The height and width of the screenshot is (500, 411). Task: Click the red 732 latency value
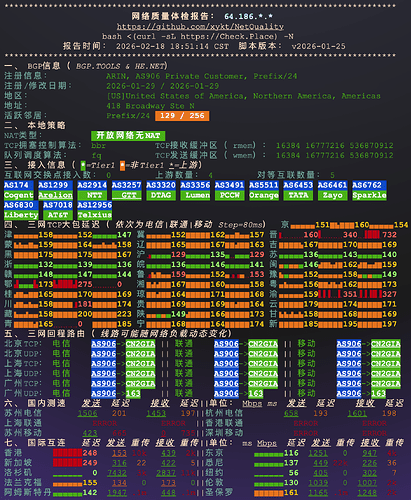click(x=389, y=235)
